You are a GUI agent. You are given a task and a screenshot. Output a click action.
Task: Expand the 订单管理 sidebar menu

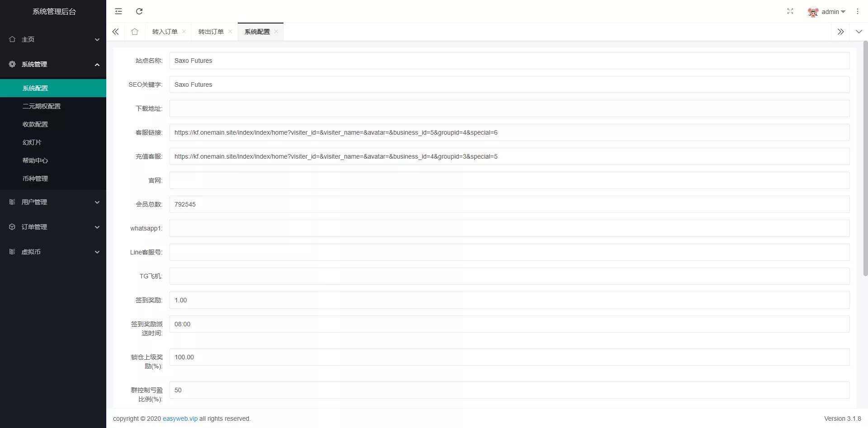pyautogui.click(x=53, y=227)
